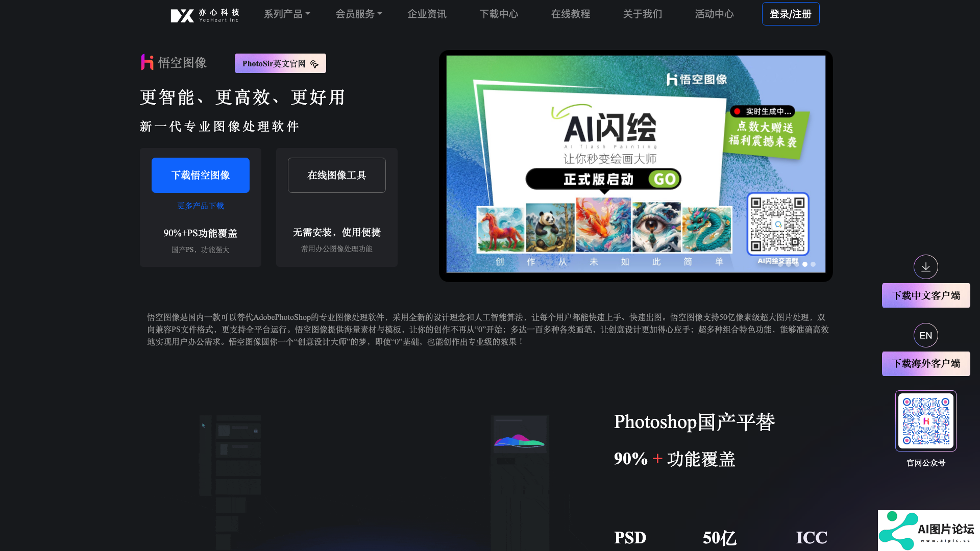Open the 下载中心 navigation item

499,14
